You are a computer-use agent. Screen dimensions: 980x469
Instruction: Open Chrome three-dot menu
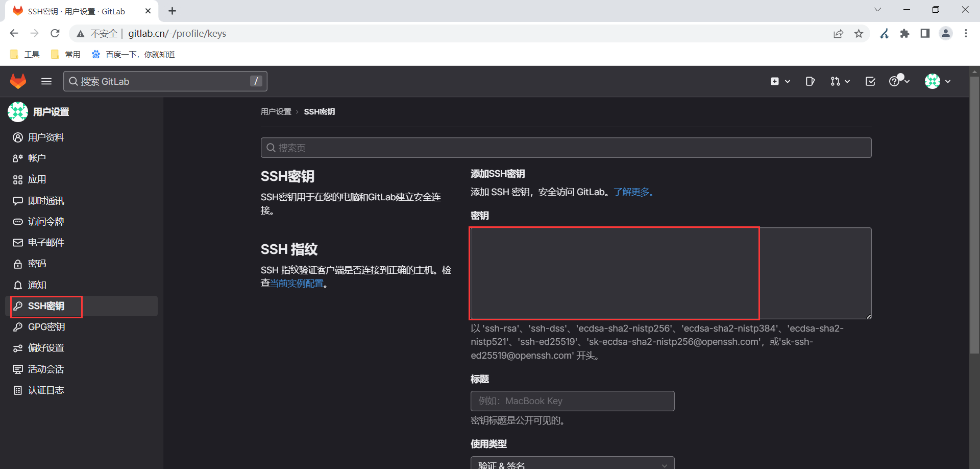[x=966, y=33]
